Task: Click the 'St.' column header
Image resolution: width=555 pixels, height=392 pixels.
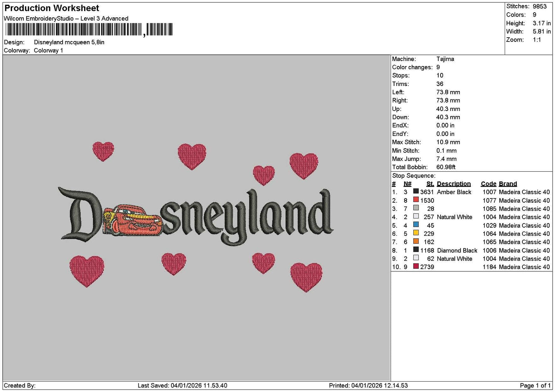Action: pos(430,184)
